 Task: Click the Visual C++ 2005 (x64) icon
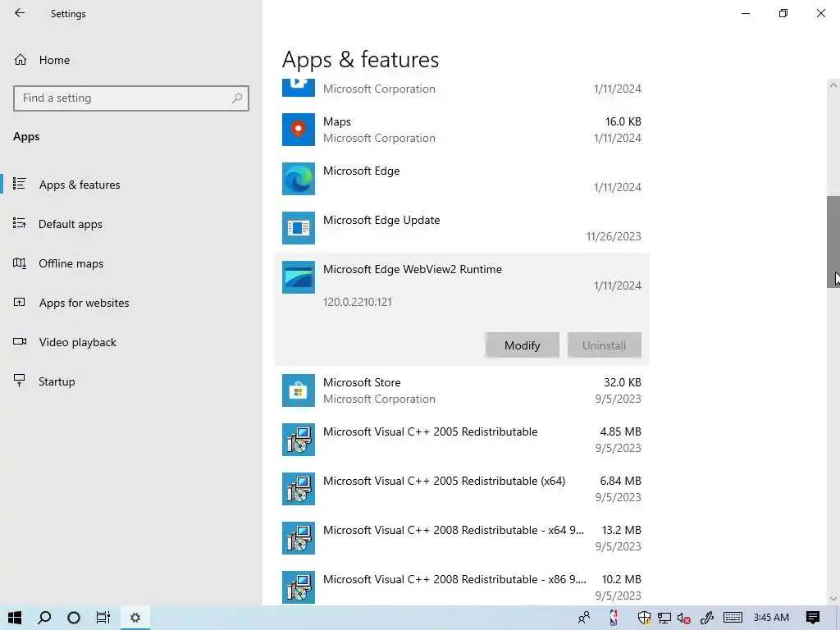(299, 489)
